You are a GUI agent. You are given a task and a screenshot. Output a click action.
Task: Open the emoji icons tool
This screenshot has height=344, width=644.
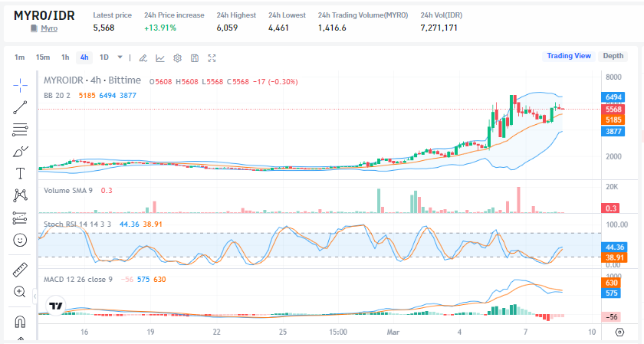click(x=20, y=240)
